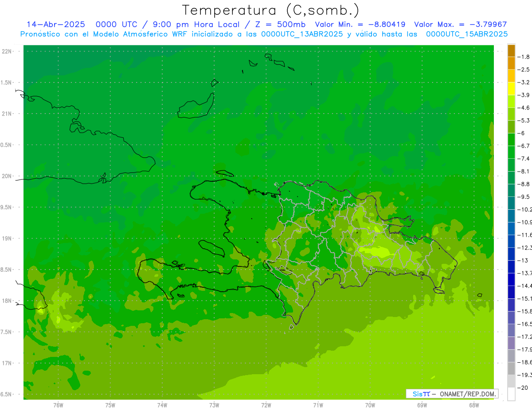Screen dimensions: 532x411
Task: Click the "19N" latitude axis label
Action: point(7,239)
